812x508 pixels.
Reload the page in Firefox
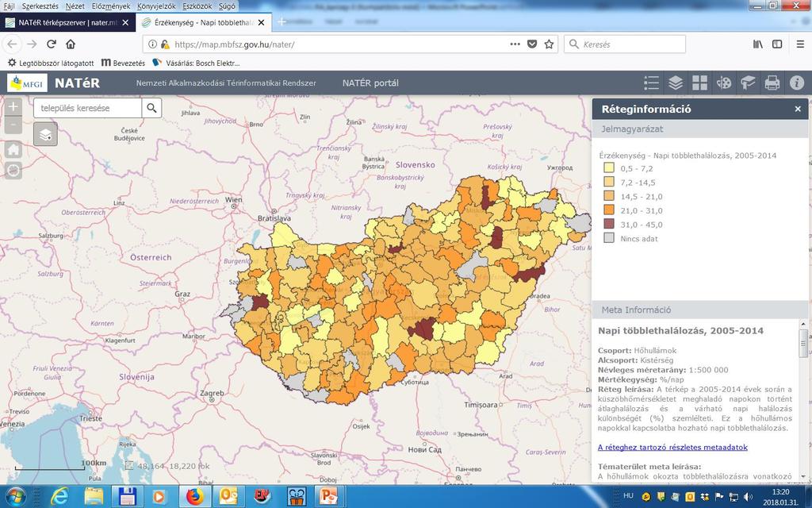click(52, 44)
